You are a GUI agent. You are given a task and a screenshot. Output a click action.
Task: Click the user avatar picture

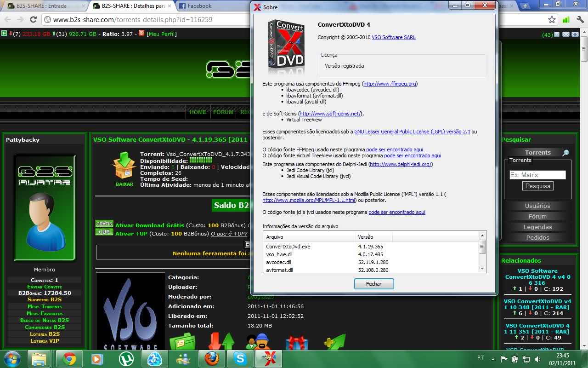[x=45, y=209]
